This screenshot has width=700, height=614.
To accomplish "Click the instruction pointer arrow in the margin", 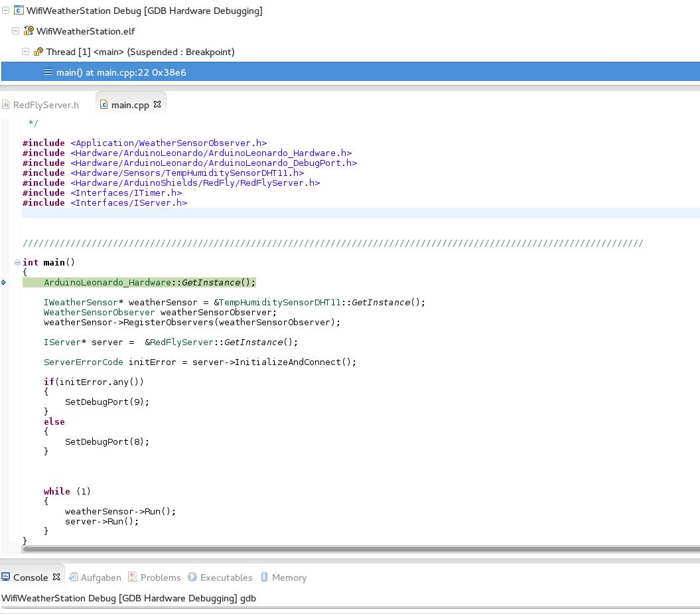I will 3,282.
